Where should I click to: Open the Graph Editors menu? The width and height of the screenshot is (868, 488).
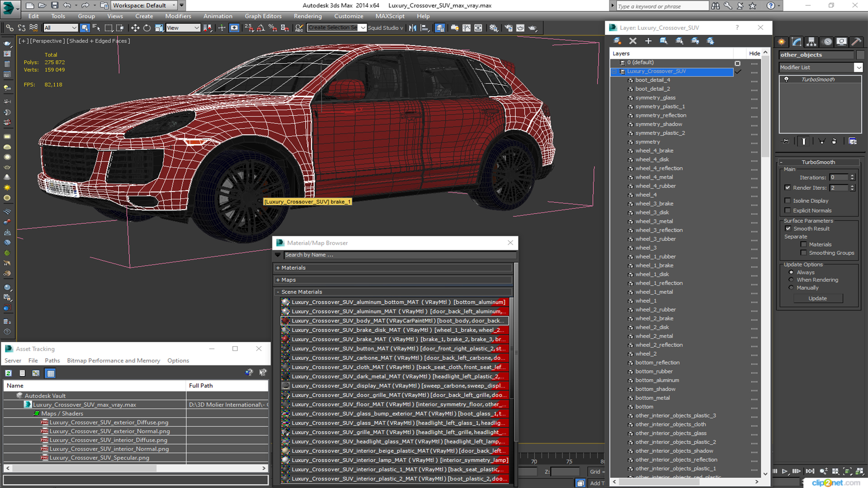263,16
